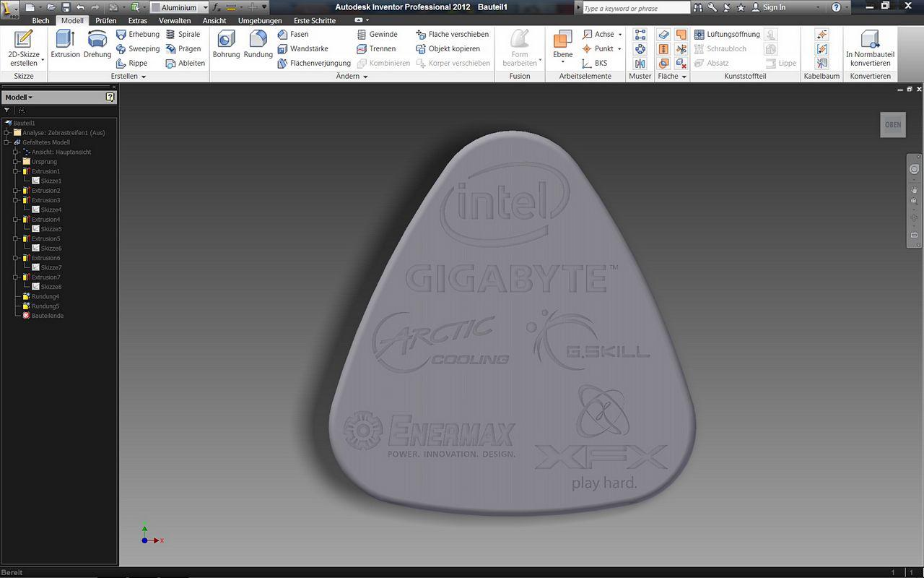Start a new 2D-Skizze
The width and height of the screenshot is (924, 578).
(24, 48)
